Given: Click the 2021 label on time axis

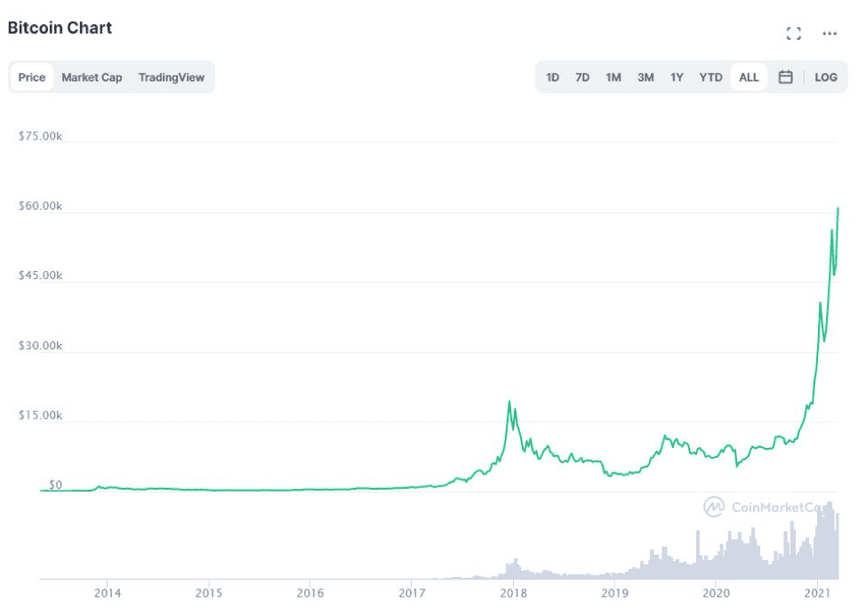Looking at the screenshot, I should click(x=817, y=593).
